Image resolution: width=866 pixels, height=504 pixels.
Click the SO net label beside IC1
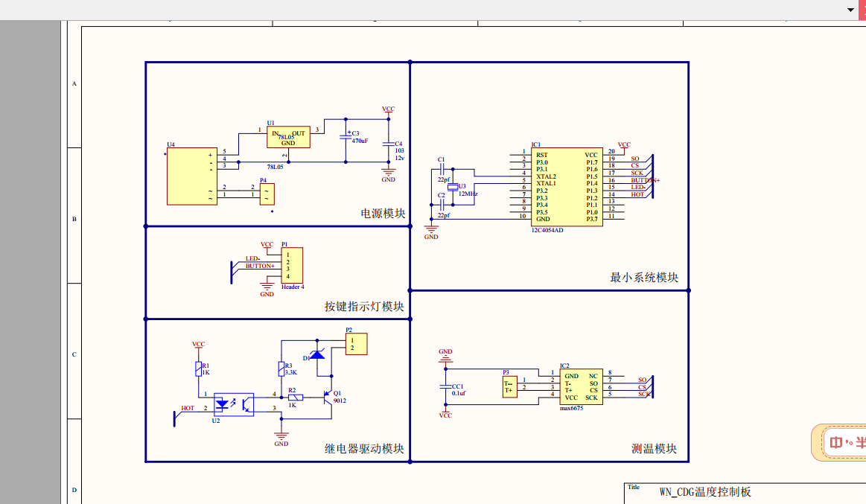pos(635,159)
